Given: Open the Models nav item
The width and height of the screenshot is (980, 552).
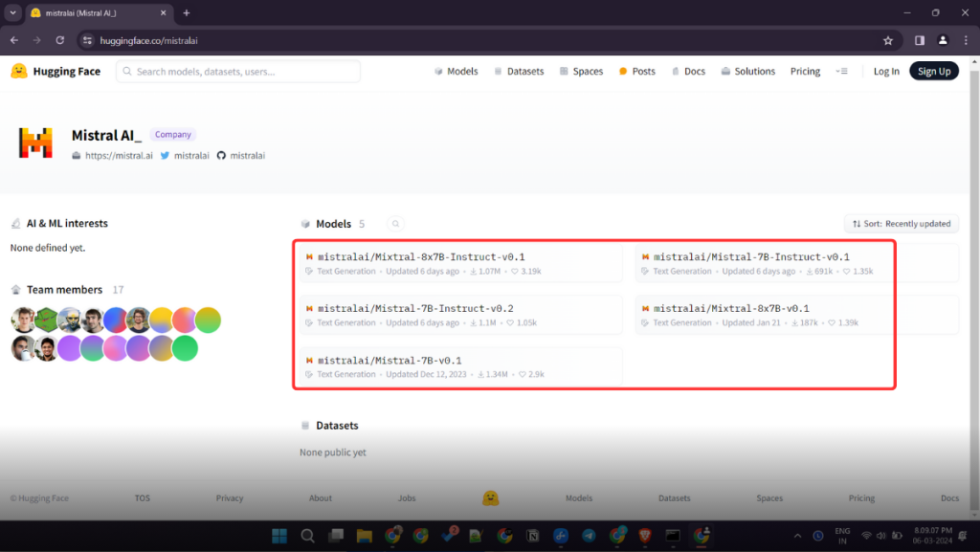Looking at the screenshot, I should click(x=456, y=72).
